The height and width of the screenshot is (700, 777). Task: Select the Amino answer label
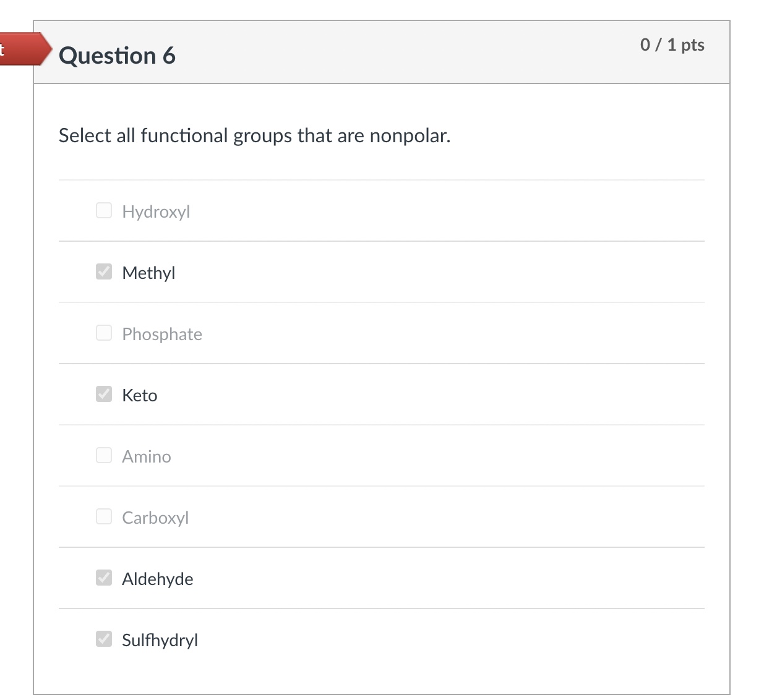coord(147,456)
